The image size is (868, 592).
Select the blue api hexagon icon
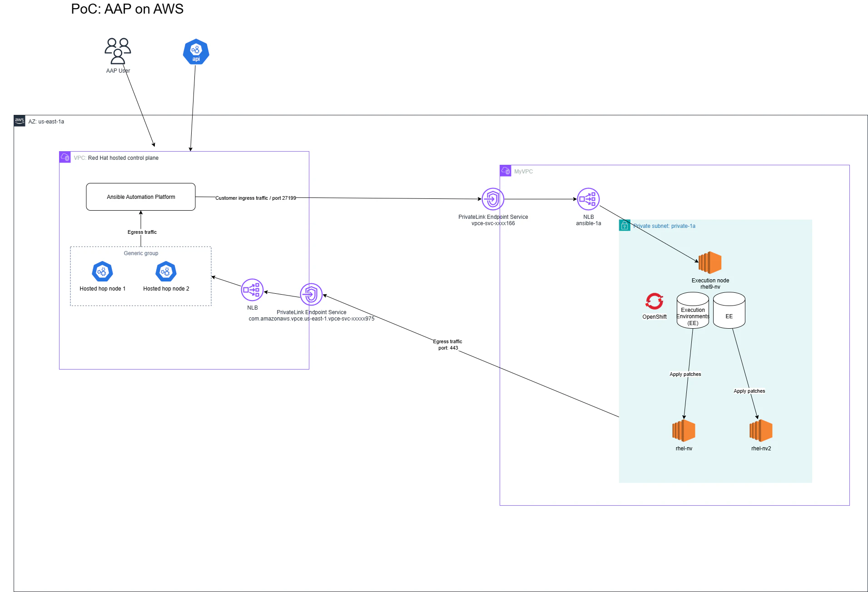coord(196,52)
